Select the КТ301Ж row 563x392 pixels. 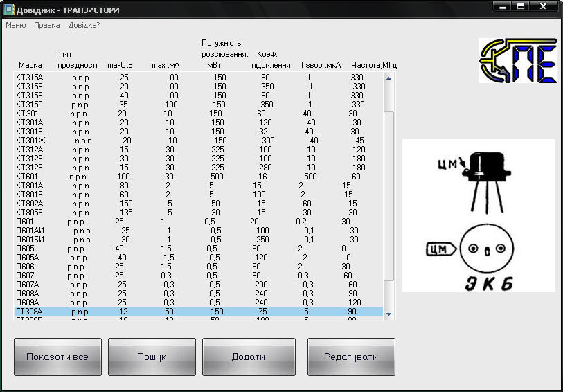199,141
